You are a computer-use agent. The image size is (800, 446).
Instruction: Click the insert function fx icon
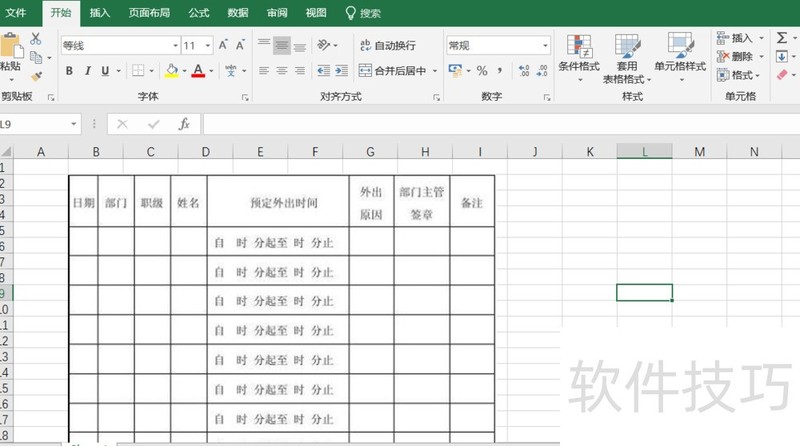point(184,124)
